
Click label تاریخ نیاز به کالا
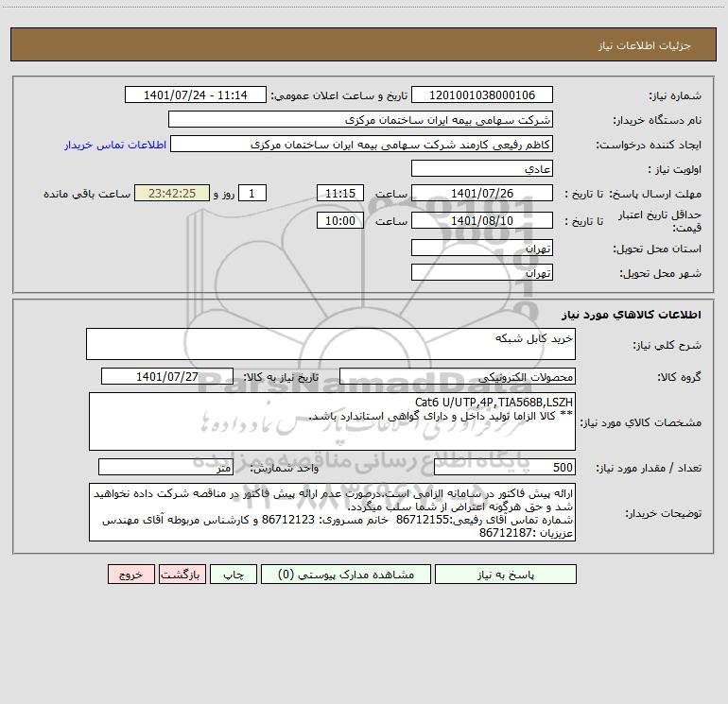coord(282,377)
